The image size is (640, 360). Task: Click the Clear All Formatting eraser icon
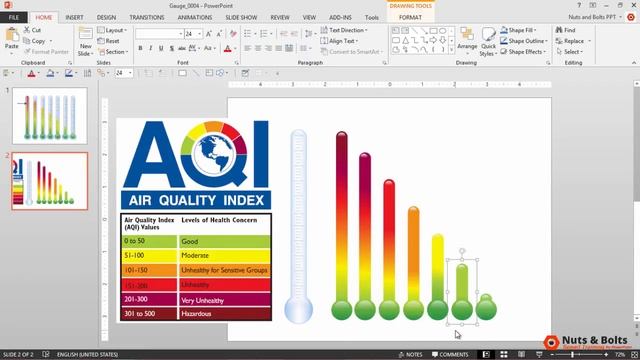point(233,34)
